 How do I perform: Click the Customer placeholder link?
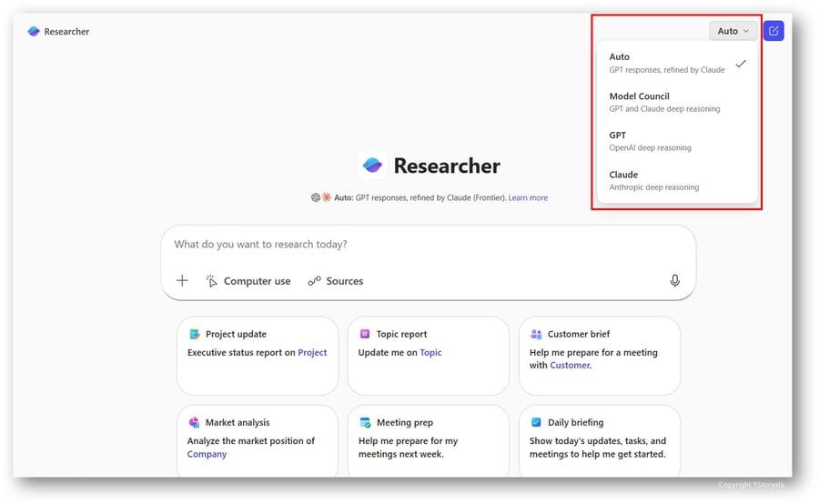click(x=570, y=365)
